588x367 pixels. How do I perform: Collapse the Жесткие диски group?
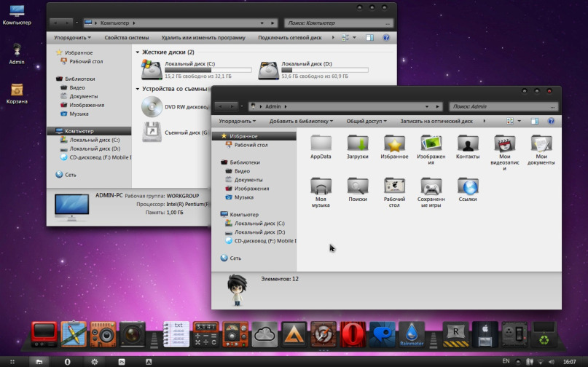coord(137,52)
